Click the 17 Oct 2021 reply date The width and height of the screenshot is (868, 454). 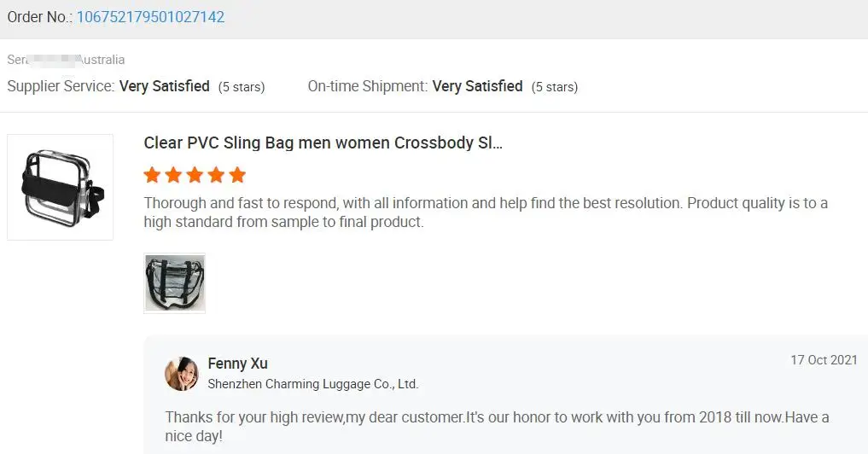click(x=824, y=360)
